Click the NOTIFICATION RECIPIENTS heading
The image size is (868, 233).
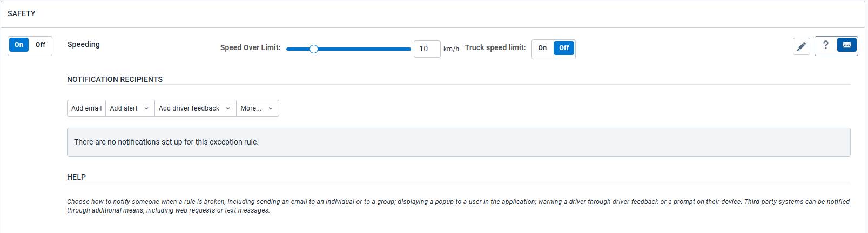115,79
